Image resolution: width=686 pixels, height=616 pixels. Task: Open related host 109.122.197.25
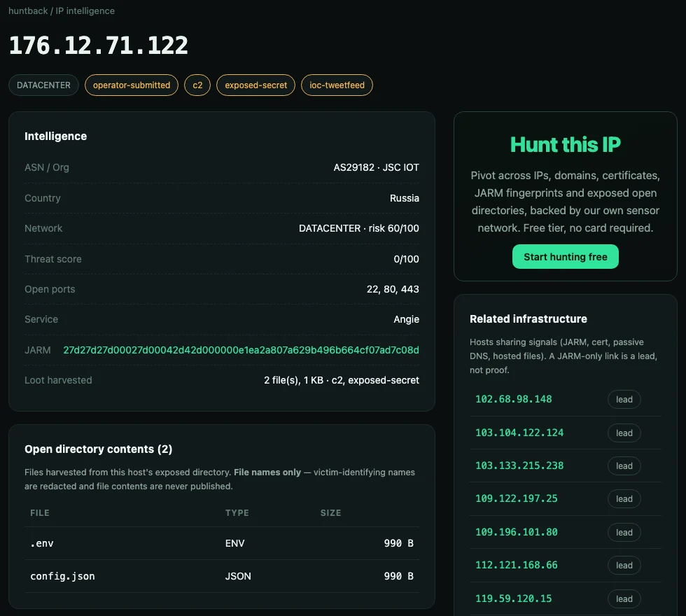point(517,498)
